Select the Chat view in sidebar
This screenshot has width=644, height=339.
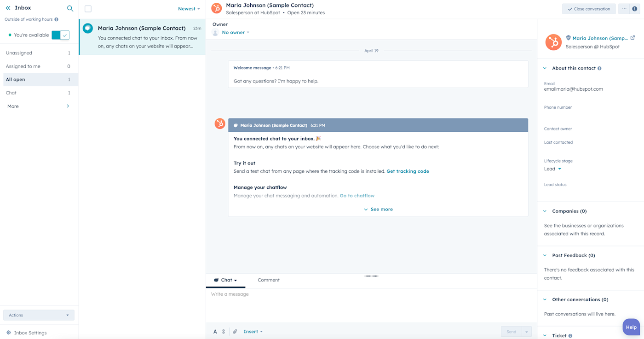click(39, 93)
